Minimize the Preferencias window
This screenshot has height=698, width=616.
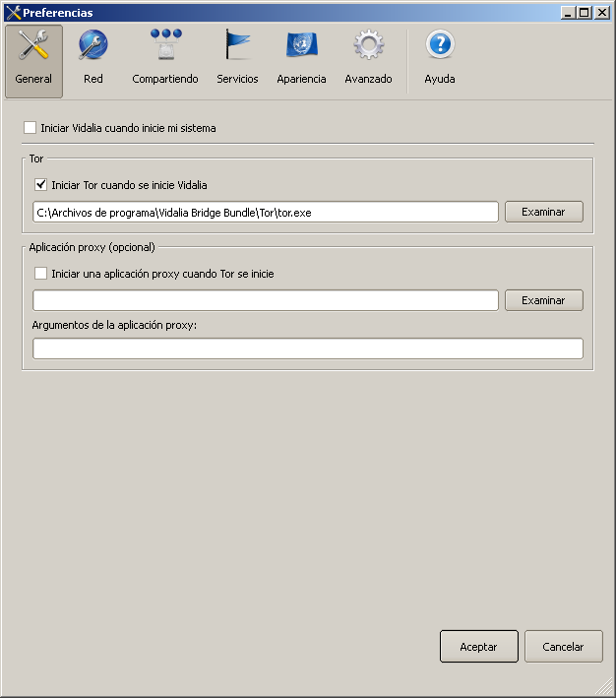568,13
